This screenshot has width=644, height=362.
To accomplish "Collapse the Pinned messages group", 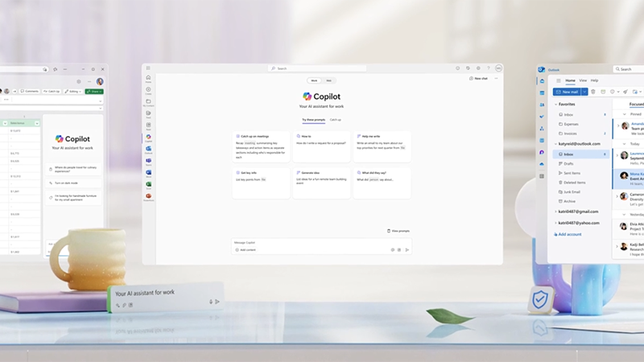I will 625,114.
